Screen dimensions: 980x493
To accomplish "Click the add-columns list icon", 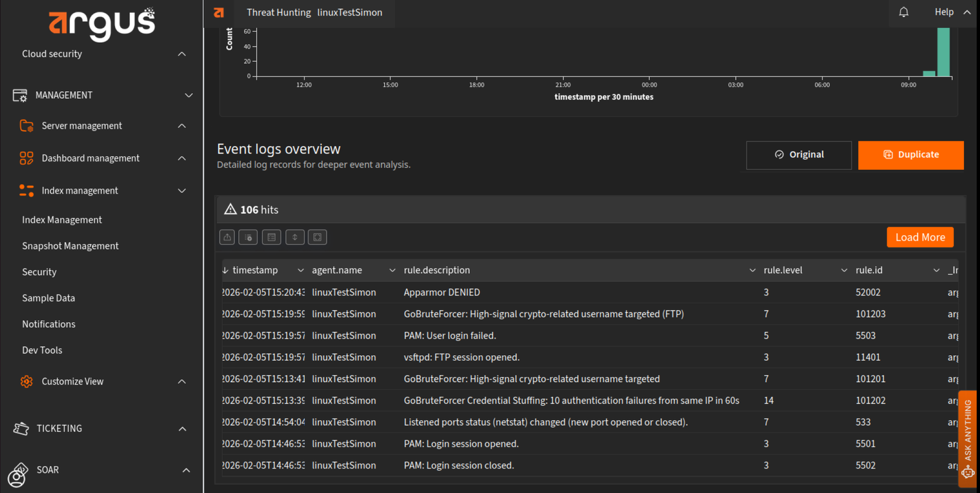I will coord(248,237).
